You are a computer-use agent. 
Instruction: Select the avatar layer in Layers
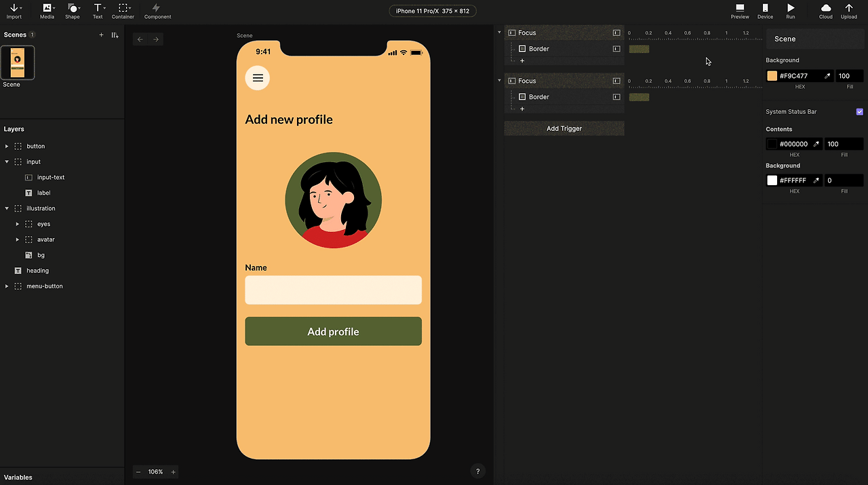point(46,239)
